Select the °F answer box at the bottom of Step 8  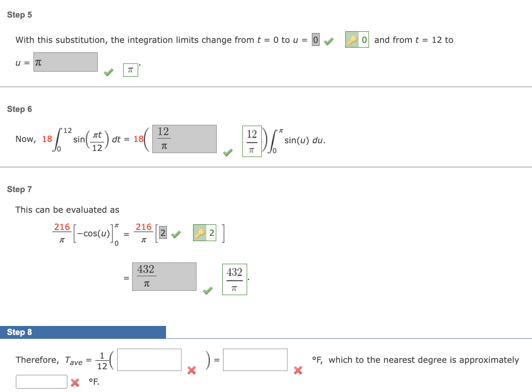(41, 381)
